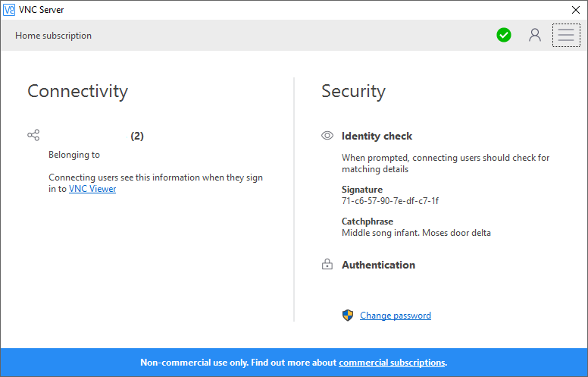Click the shield icon beside Change password
The width and height of the screenshot is (588, 377).
point(348,316)
